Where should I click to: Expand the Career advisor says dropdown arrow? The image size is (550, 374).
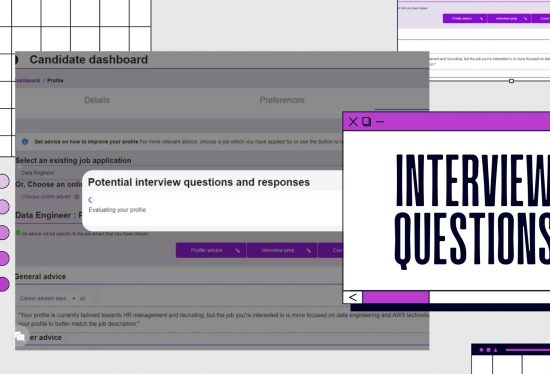tap(74, 298)
